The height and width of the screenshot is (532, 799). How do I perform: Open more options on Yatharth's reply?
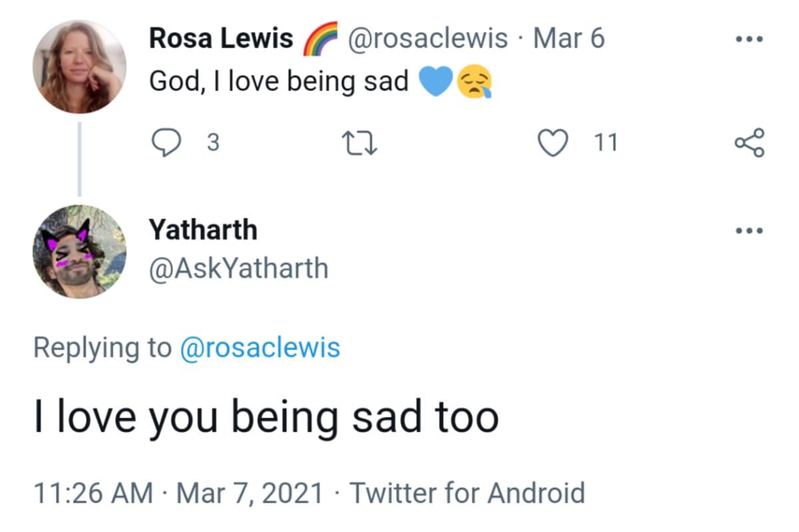pos(749,231)
